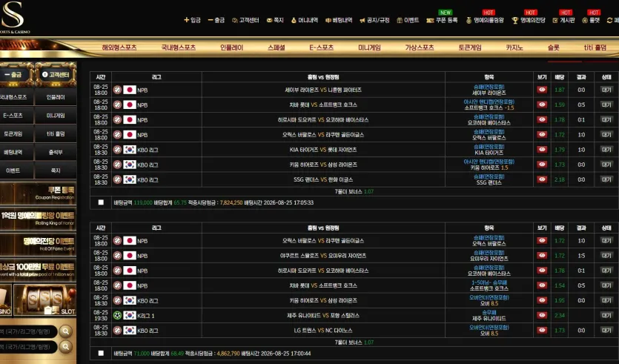Click the lower sidebar search magnifier button
Screen dimensions: 619x364
click(x=65, y=347)
